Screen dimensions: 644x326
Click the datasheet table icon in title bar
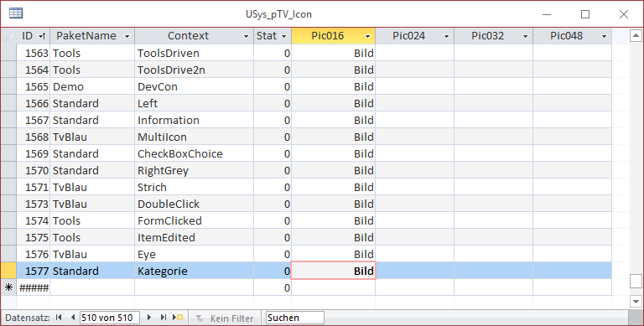click(16, 13)
